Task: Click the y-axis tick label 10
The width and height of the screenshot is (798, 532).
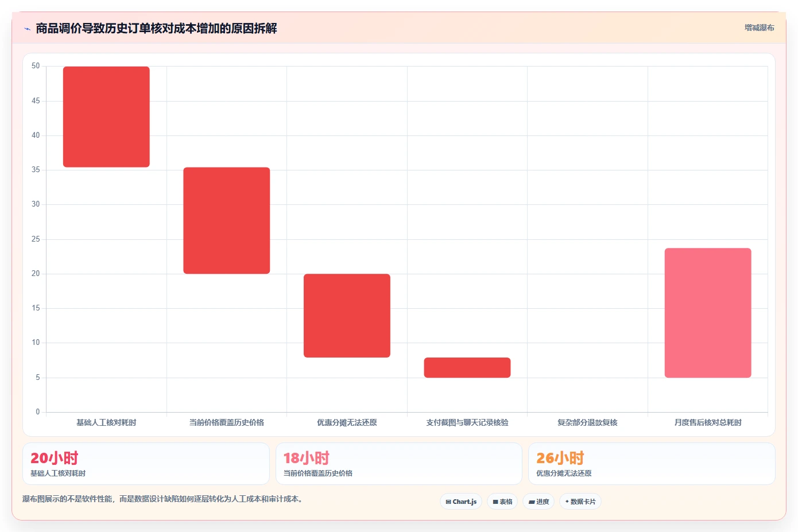Action: pyautogui.click(x=36, y=343)
